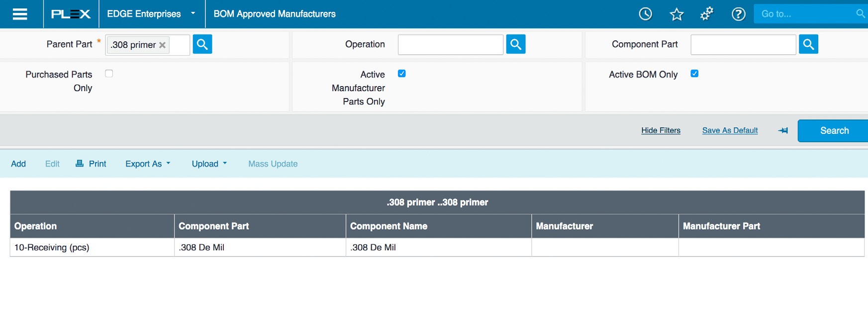Image resolution: width=868 pixels, height=312 pixels.
Task: Click the PLEX logo
Action: click(x=71, y=14)
